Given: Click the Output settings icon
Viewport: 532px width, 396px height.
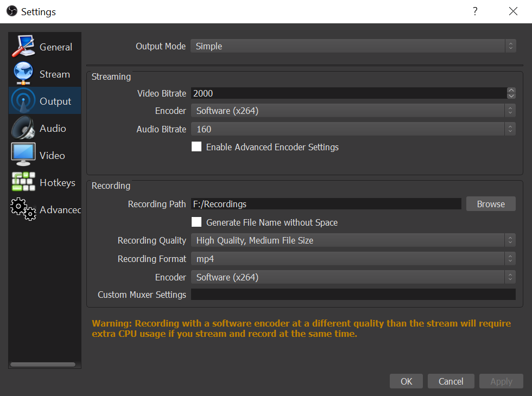Looking at the screenshot, I should click(x=23, y=100).
